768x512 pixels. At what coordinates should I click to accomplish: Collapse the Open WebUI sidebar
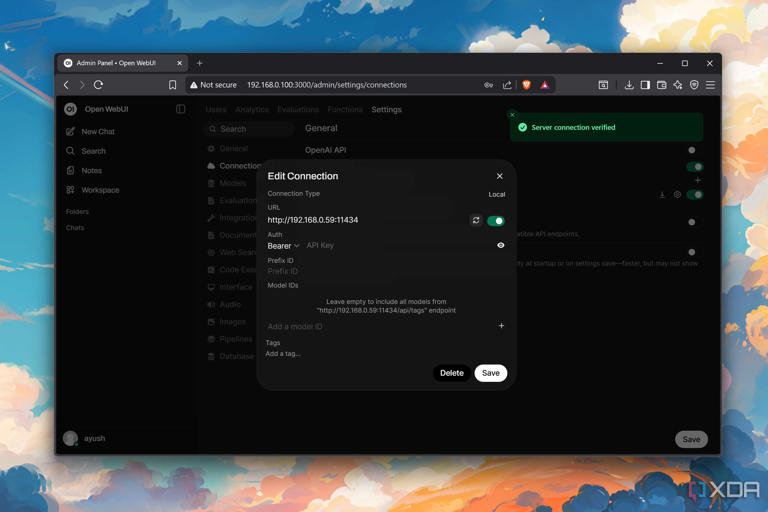181,109
